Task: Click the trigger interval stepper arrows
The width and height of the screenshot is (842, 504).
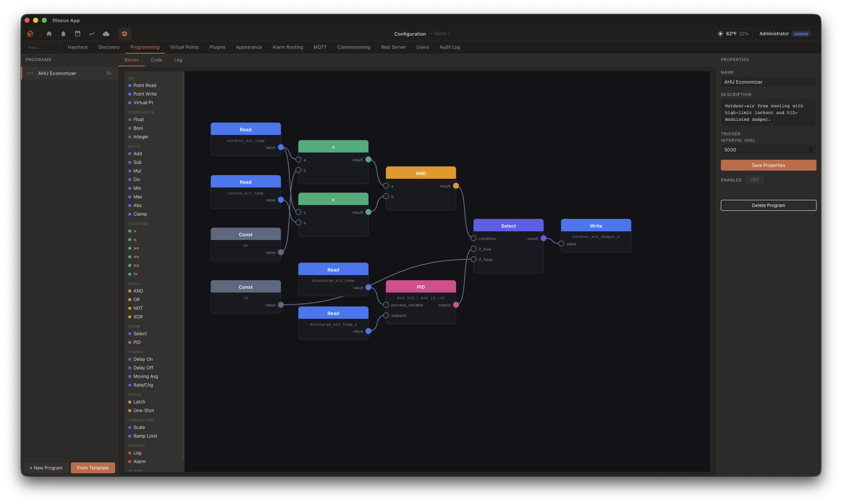Action: pyautogui.click(x=810, y=150)
